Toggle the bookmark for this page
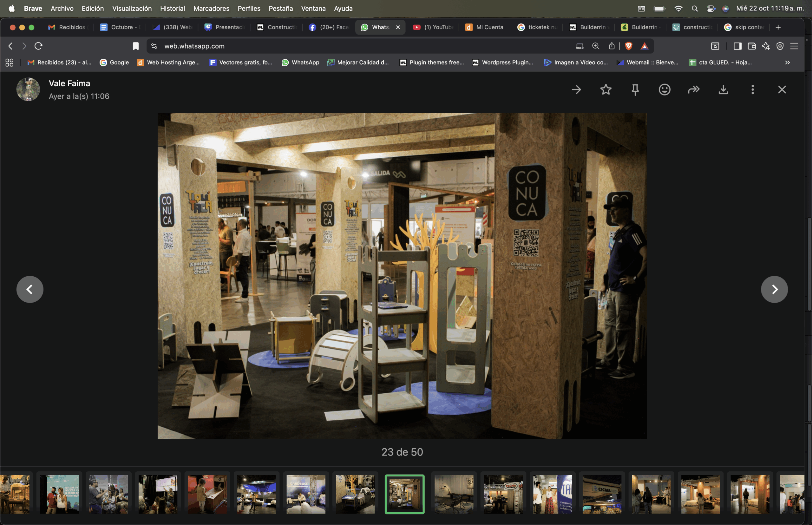 pos(136,46)
